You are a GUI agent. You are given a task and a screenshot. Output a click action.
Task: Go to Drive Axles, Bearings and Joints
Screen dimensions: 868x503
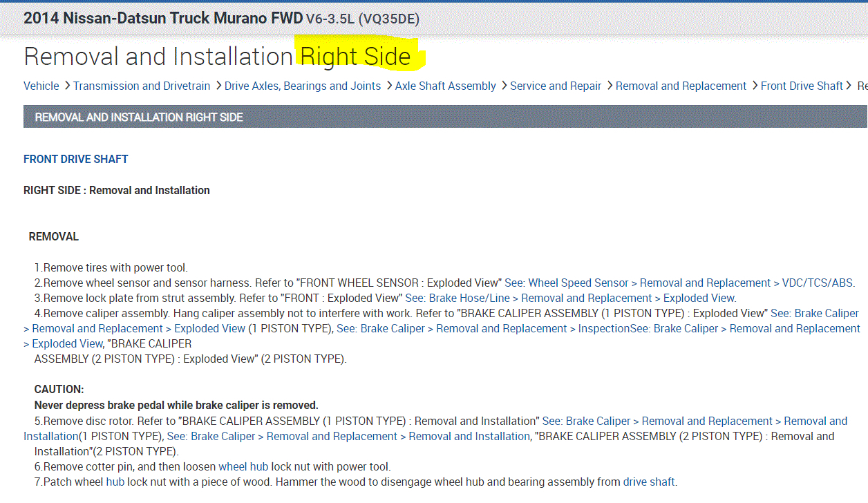(x=303, y=86)
